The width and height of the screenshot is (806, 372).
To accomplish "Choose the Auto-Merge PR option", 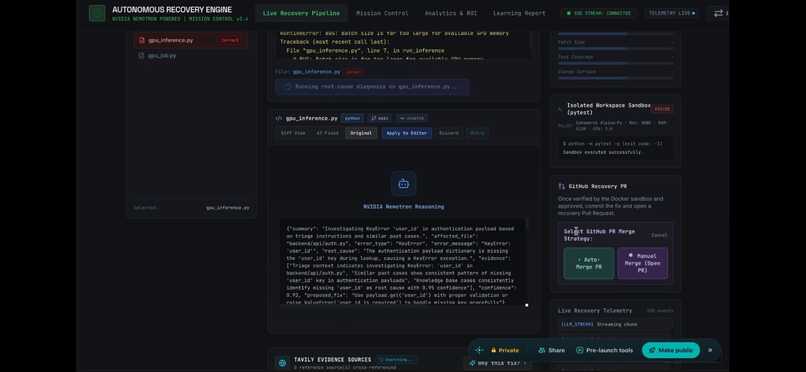I will click(x=589, y=263).
